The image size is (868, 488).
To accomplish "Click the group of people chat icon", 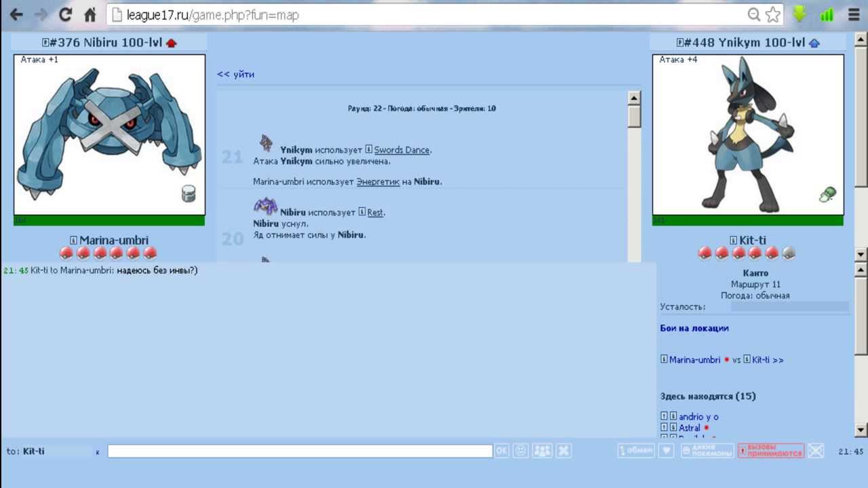I will pos(542,451).
